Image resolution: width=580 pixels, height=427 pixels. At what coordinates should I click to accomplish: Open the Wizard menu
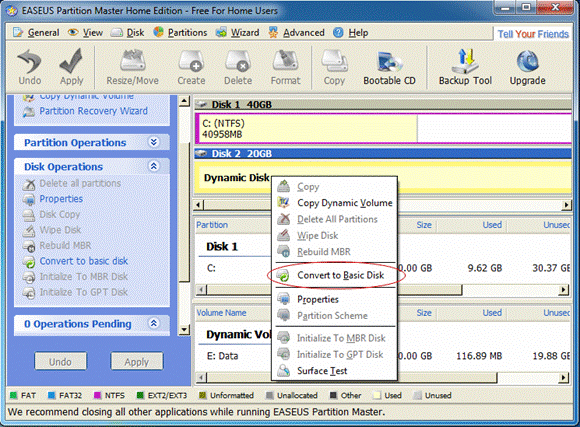pyautogui.click(x=238, y=33)
